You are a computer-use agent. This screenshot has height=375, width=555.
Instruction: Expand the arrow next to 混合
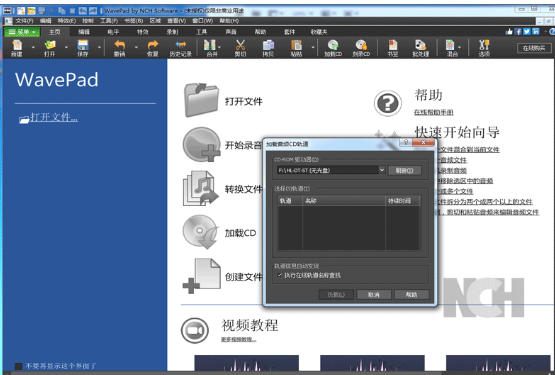point(459,47)
